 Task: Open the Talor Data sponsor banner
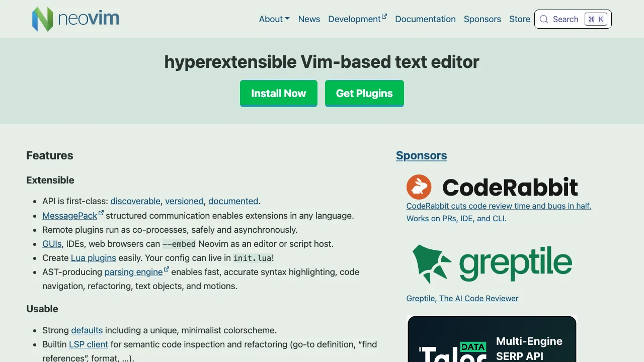[x=492, y=338]
